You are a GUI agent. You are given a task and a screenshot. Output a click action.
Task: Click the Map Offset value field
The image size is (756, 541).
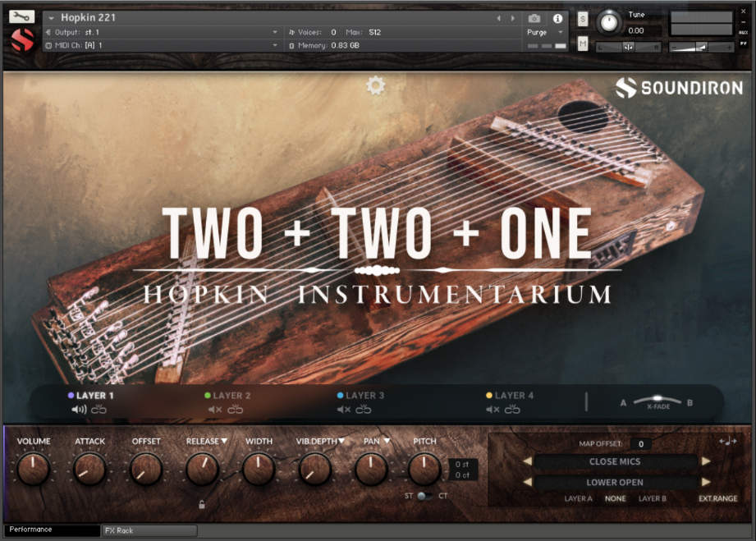click(640, 444)
